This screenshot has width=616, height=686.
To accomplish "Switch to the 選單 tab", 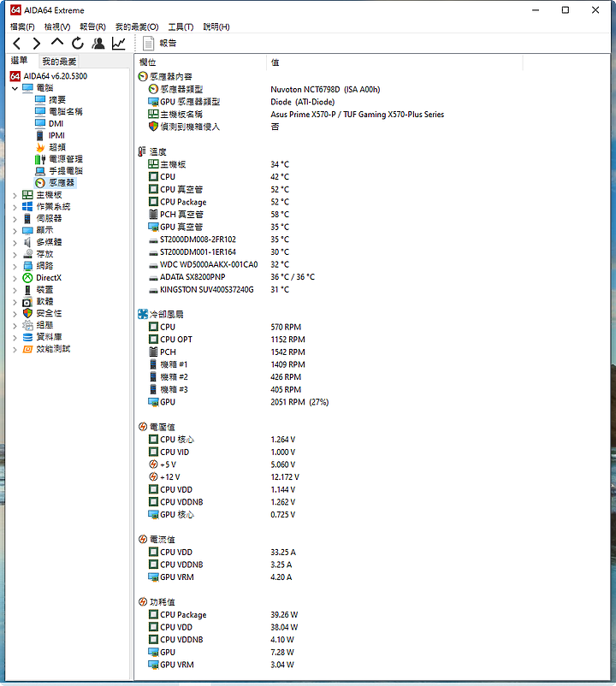I will (x=19, y=61).
